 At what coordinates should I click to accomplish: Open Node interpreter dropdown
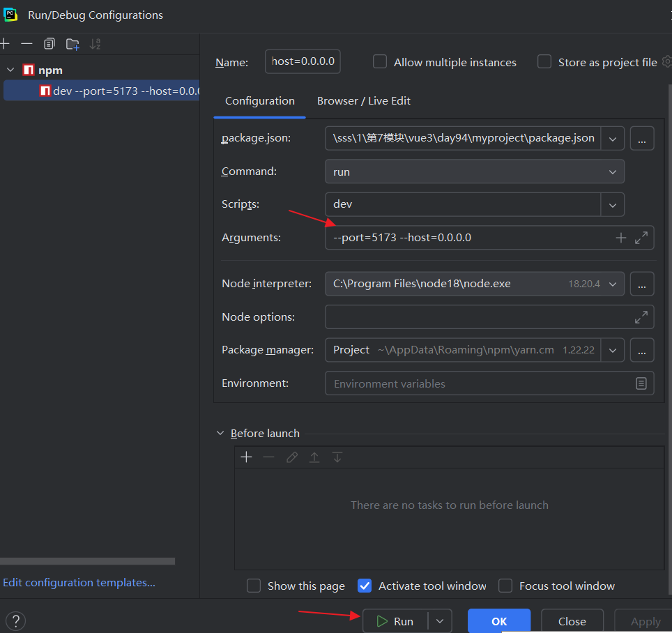pyautogui.click(x=613, y=284)
